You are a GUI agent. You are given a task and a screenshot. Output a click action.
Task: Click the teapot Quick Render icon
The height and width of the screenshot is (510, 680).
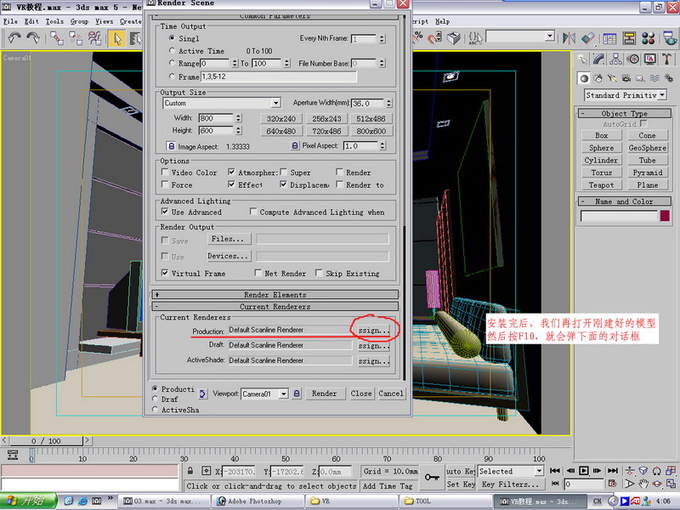(x=670, y=38)
